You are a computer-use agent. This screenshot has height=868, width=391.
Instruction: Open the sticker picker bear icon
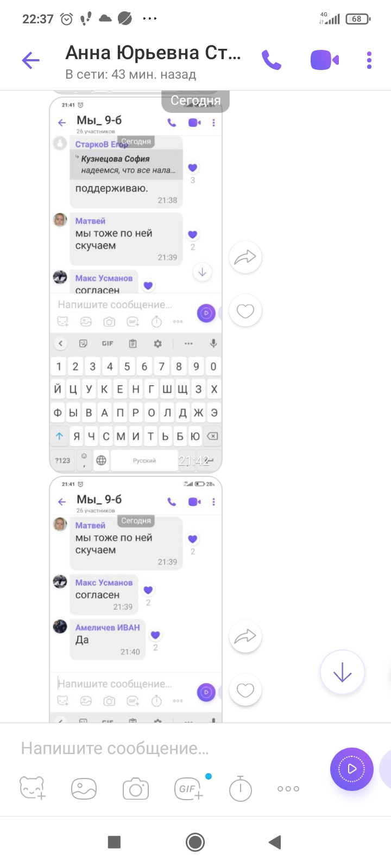pyautogui.click(x=33, y=788)
